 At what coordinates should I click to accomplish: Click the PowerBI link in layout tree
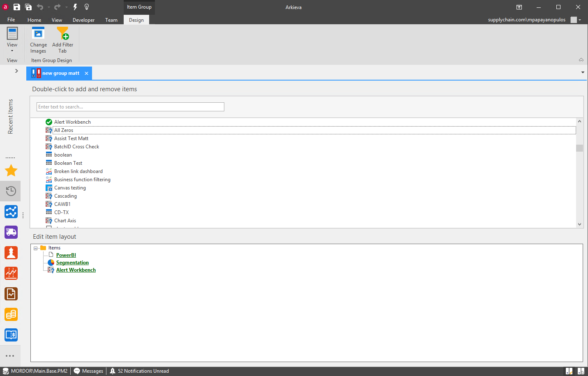coord(66,255)
